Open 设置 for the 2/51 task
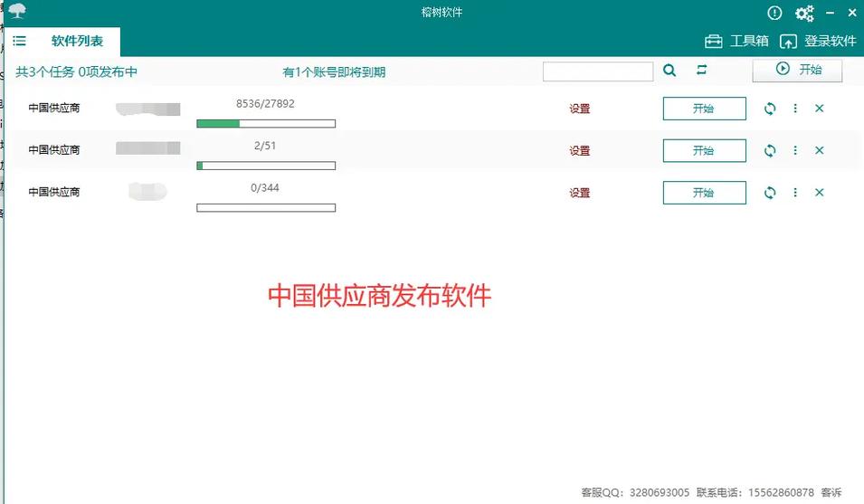Image resolution: width=864 pixels, height=504 pixels. click(580, 150)
